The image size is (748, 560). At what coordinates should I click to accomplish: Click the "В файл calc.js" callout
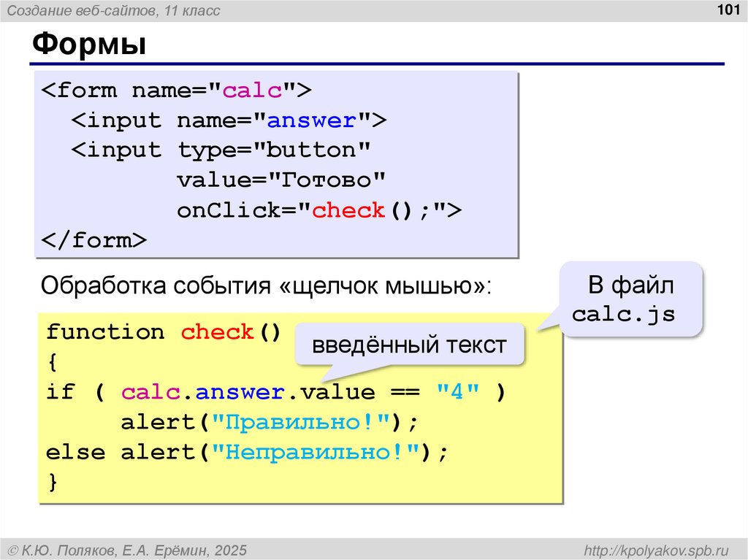[630, 299]
